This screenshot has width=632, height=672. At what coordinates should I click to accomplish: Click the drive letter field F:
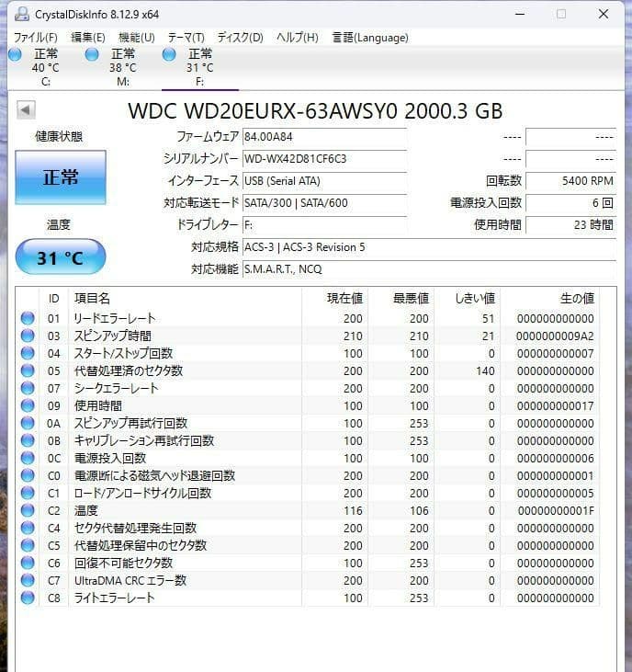324,225
